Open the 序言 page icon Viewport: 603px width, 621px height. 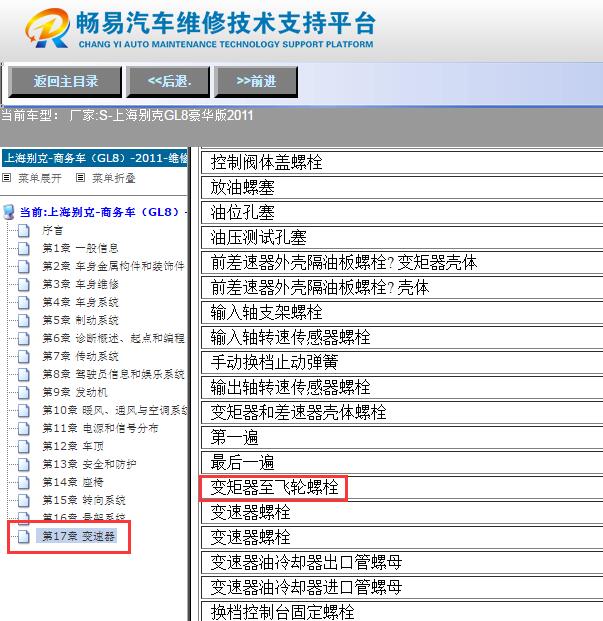pos(24,230)
